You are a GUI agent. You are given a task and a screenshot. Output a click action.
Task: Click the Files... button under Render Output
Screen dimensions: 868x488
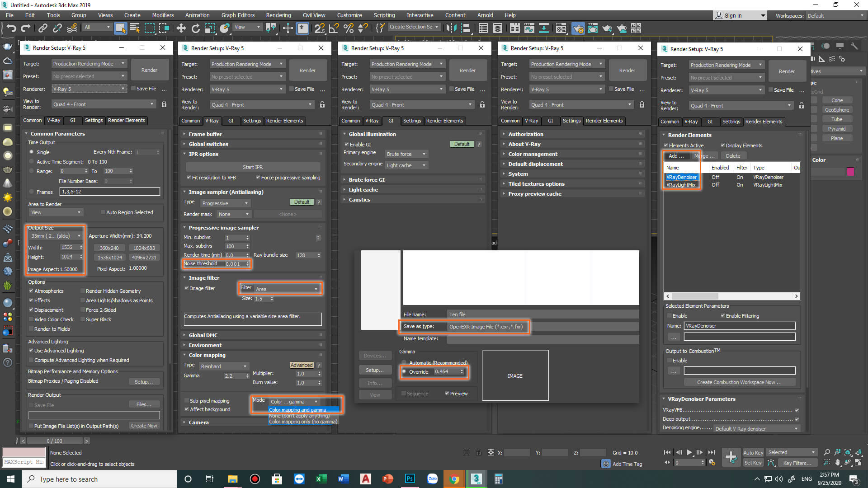(x=144, y=404)
